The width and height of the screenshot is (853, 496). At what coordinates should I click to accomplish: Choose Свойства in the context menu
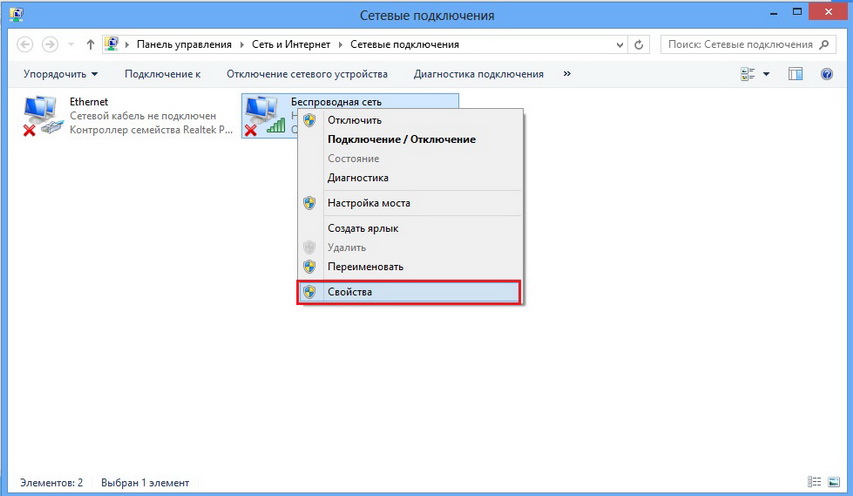[x=349, y=292]
